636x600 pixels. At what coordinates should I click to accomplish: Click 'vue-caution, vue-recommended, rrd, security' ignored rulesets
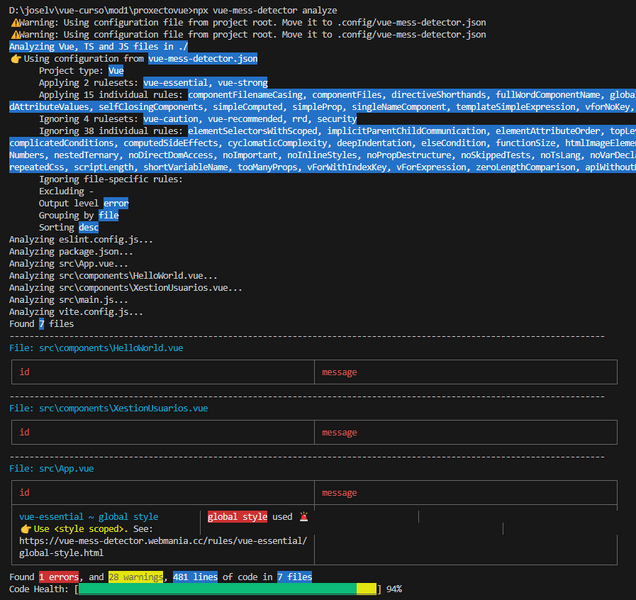point(250,119)
